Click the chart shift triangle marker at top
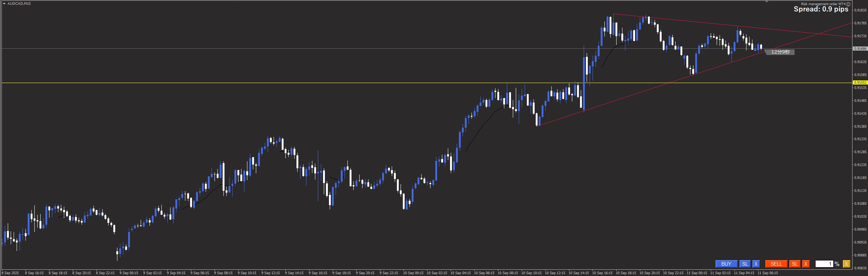Image resolution: width=868 pixels, height=276 pixels. [767, 2]
